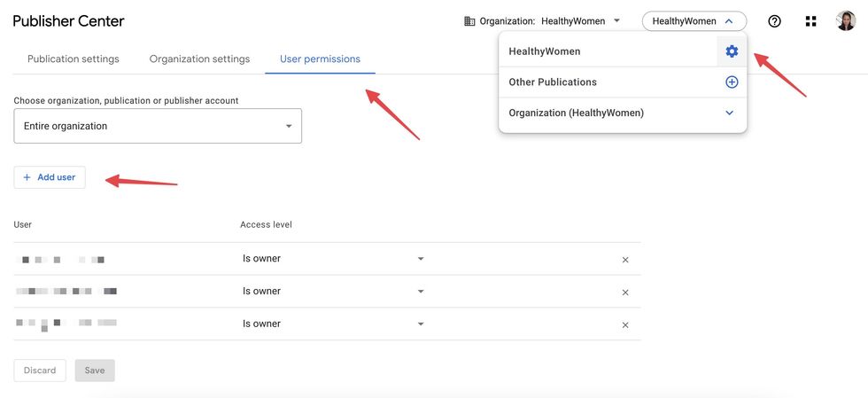Click the Discard button

(40, 371)
